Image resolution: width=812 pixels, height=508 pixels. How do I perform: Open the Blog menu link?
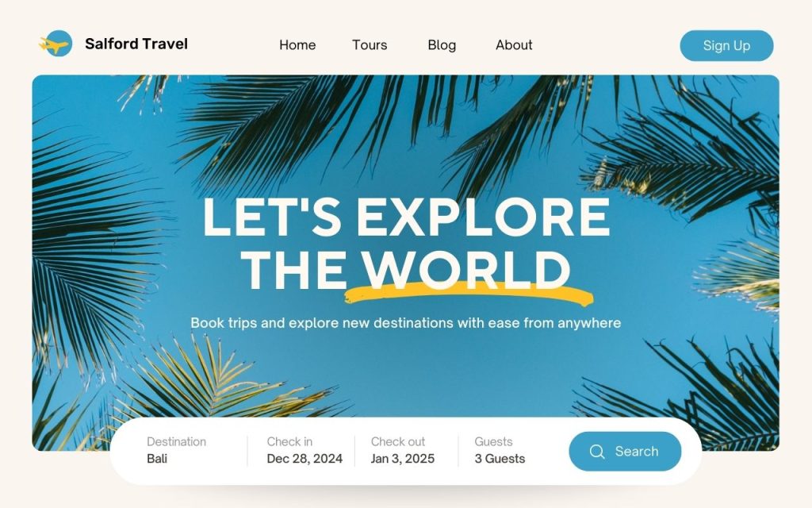(x=442, y=45)
